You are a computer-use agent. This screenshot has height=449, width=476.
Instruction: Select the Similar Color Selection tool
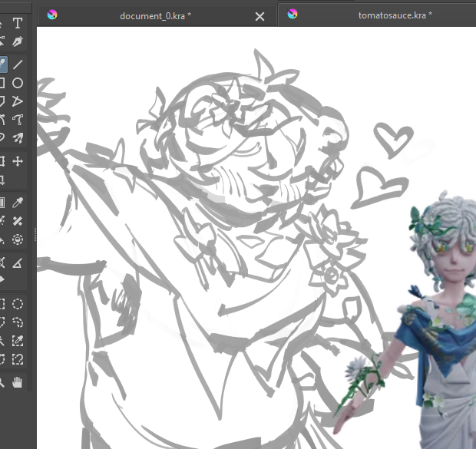click(x=18, y=341)
